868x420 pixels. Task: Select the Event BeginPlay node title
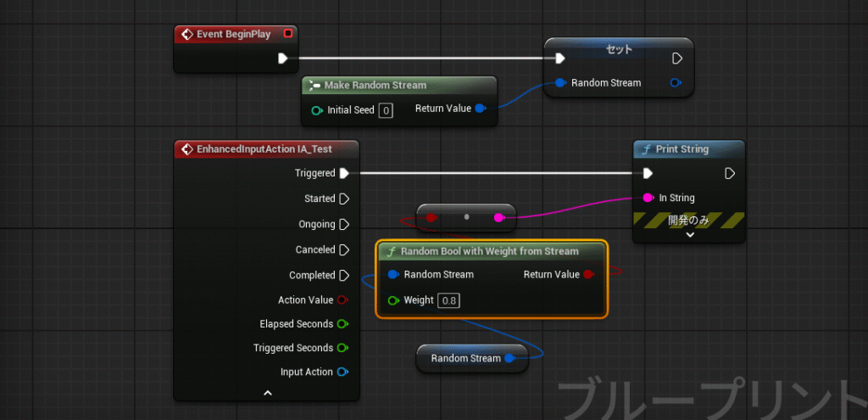click(x=234, y=34)
